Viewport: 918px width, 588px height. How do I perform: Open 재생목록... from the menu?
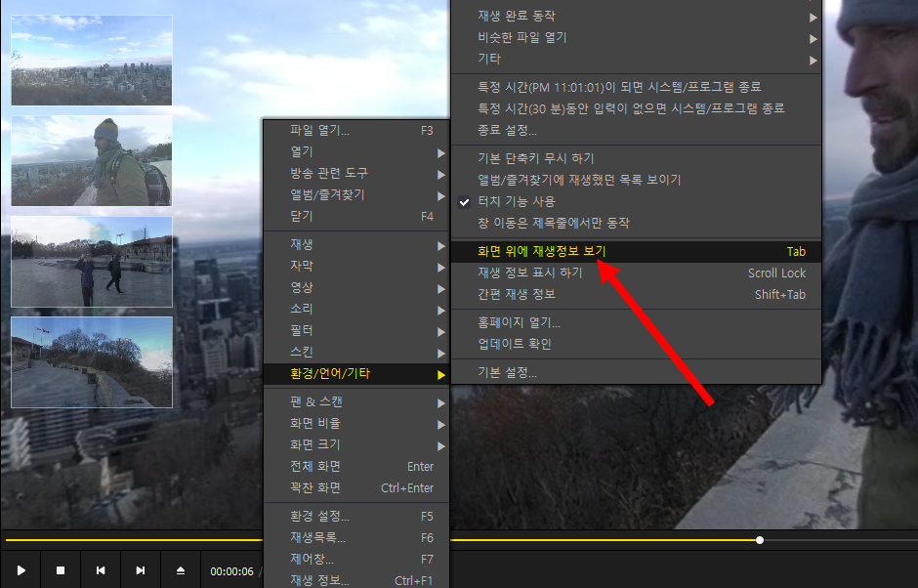coord(356,537)
